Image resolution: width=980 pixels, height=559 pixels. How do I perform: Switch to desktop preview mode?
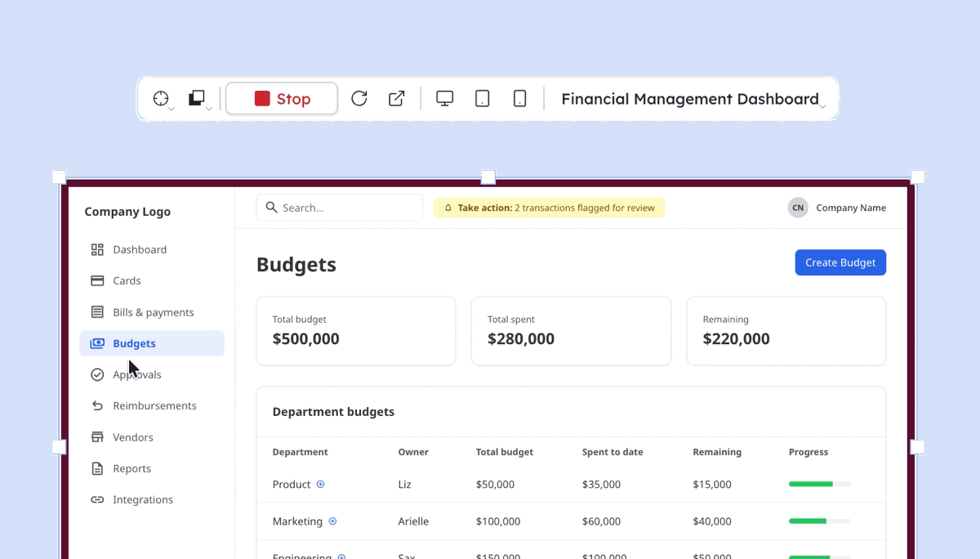pyautogui.click(x=443, y=98)
